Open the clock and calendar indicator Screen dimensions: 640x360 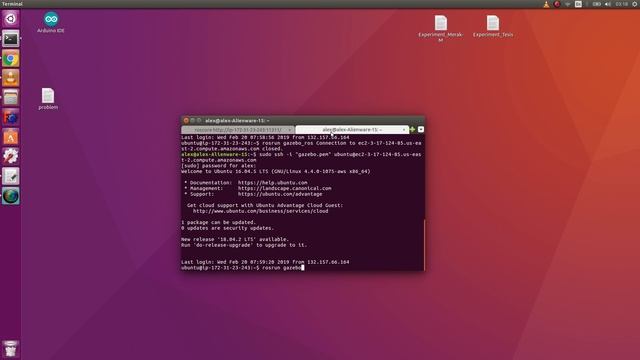point(622,4)
